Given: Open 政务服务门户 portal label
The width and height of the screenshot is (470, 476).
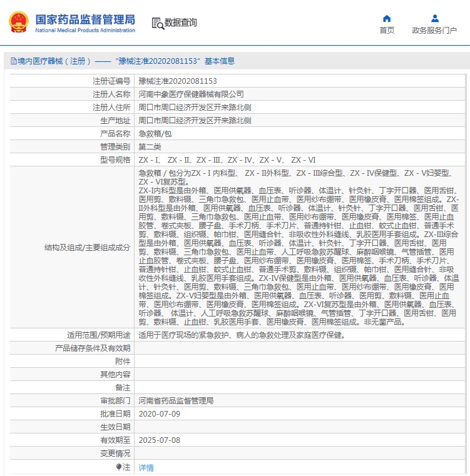Looking at the screenshot, I should (x=434, y=31).
